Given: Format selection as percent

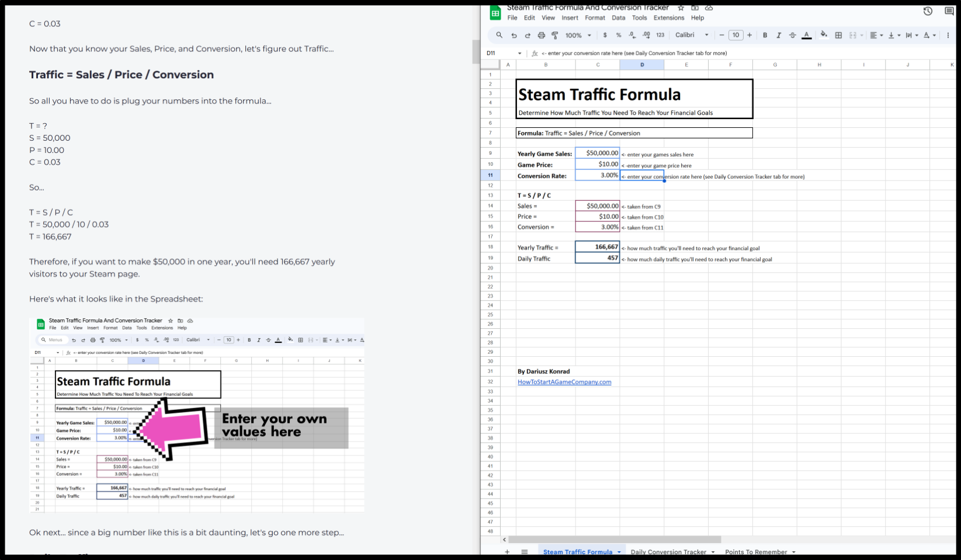Looking at the screenshot, I should (619, 35).
